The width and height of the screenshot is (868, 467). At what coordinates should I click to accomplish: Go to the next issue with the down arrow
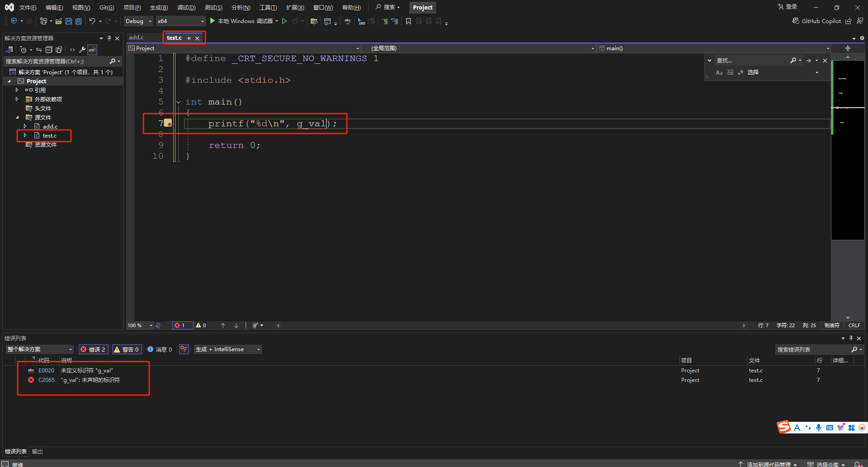coord(236,325)
